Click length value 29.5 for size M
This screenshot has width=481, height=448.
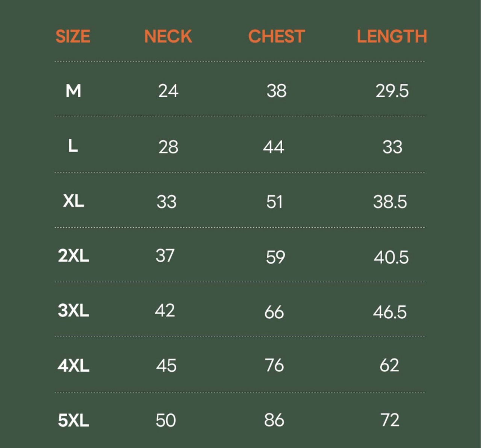coord(392,91)
